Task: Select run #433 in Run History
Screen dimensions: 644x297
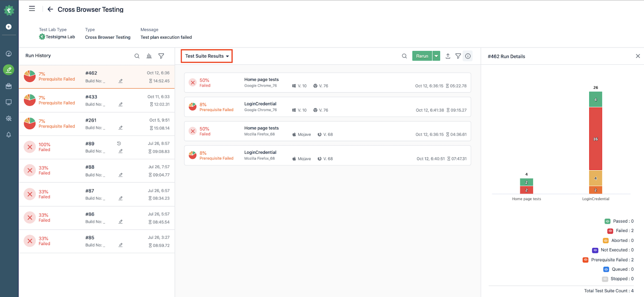Action: click(97, 101)
